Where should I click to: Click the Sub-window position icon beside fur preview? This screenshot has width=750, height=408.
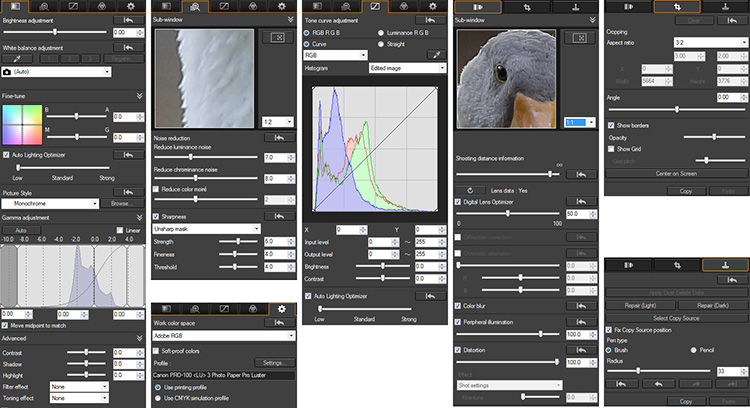(x=279, y=38)
